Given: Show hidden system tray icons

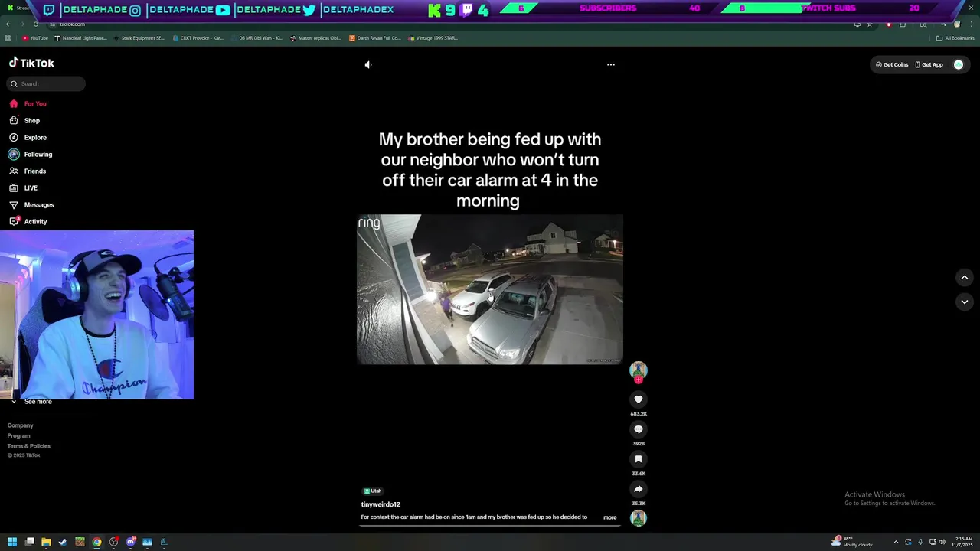Looking at the screenshot, I should [x=896, y=542].
